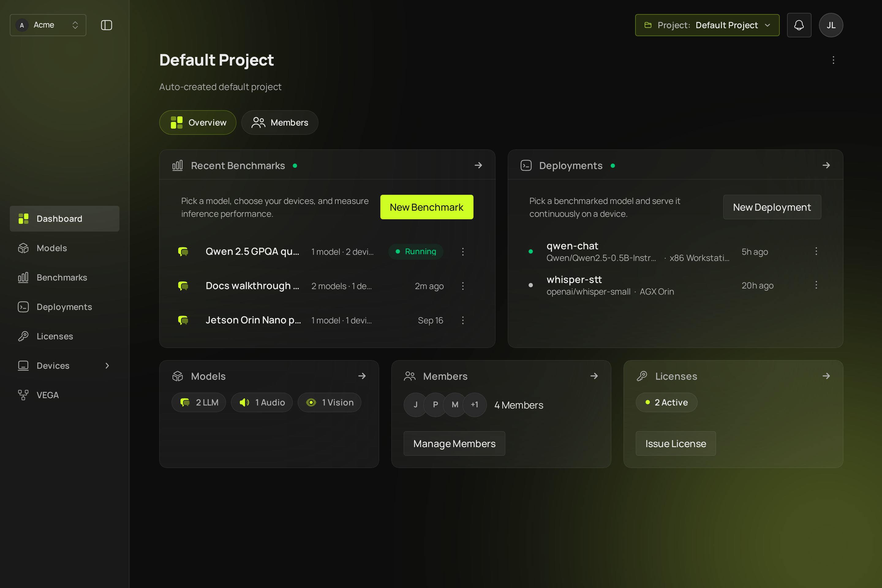The height and width of the screenshot is (588, 882).
Task: Open the notifications bell
Action: click(x=799, y=25)
